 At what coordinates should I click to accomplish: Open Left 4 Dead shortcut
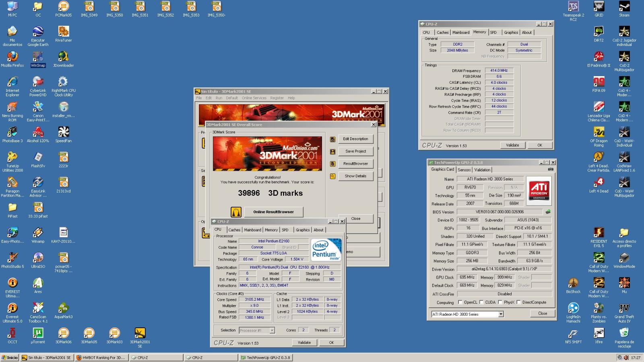[x=599, y=185]
